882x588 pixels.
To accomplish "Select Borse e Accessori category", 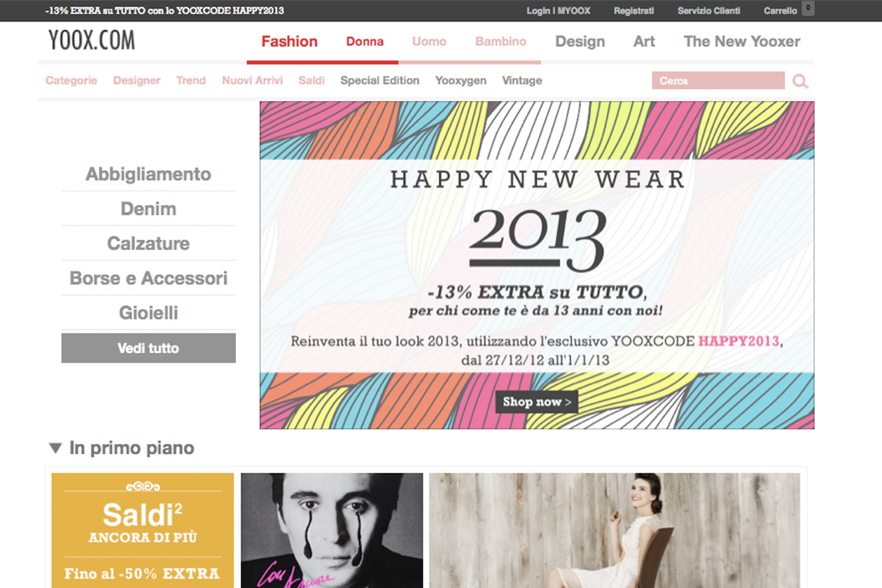I will click(x=148, y=278).
